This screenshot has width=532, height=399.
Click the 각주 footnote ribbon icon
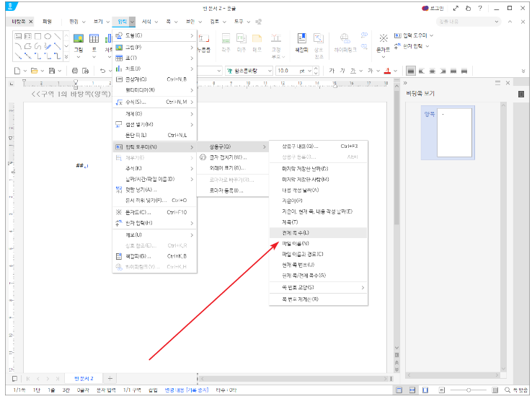click(x=226, y=38)
